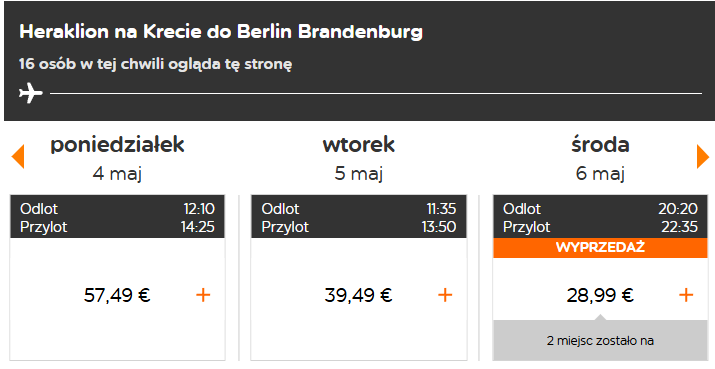Image resolution: width=715 pixels, height=369 pixels.
Task: Click the '2 miejsc zostało na' notice
Action: tap(600, 341)
